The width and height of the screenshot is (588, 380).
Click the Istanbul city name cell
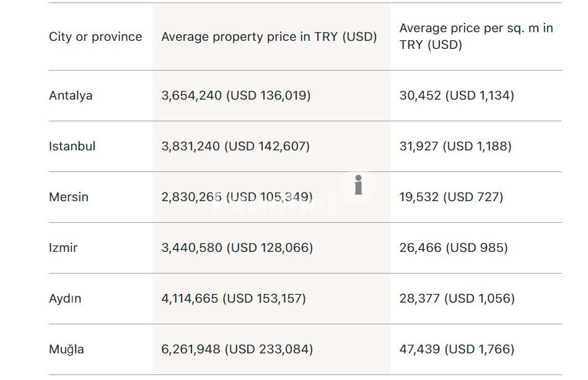(x=72, y=146)
